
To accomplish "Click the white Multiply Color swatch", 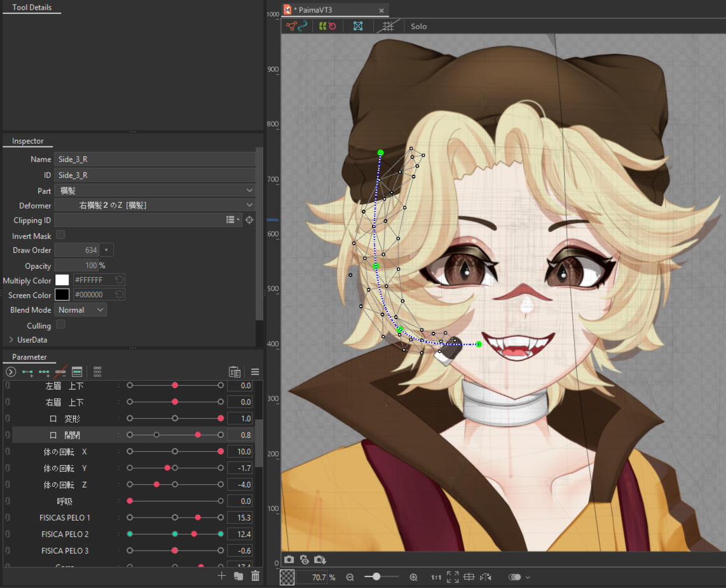I will [62, 280].
